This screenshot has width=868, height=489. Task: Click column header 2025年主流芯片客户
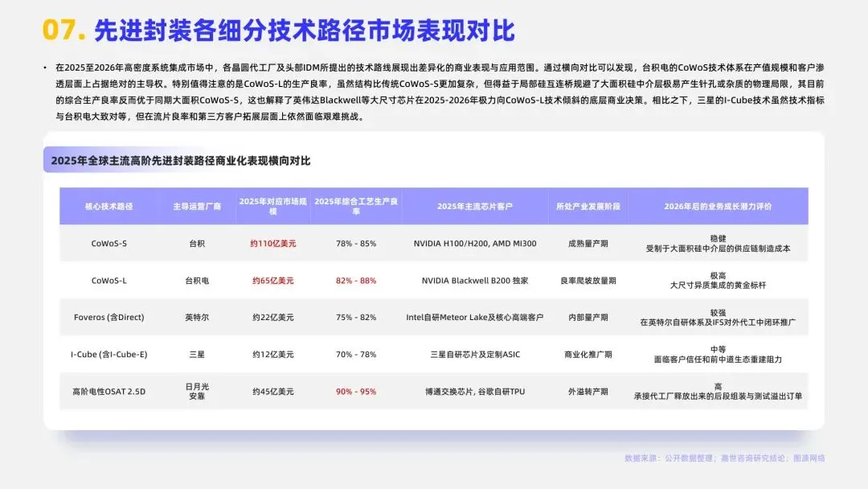pos(475,207)
